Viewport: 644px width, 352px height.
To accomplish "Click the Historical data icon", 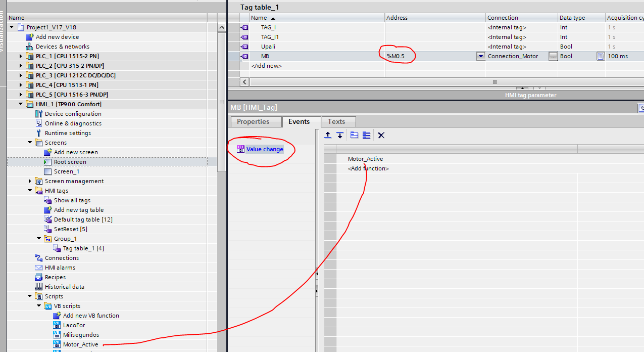I will [39, 287].
